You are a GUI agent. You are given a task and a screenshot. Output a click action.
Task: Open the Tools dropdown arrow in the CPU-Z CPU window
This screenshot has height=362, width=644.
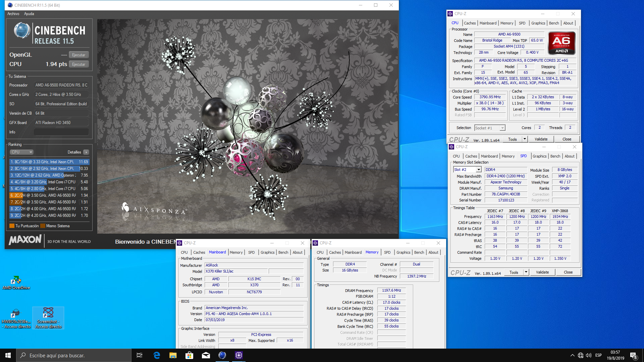(x=525, y=139)
